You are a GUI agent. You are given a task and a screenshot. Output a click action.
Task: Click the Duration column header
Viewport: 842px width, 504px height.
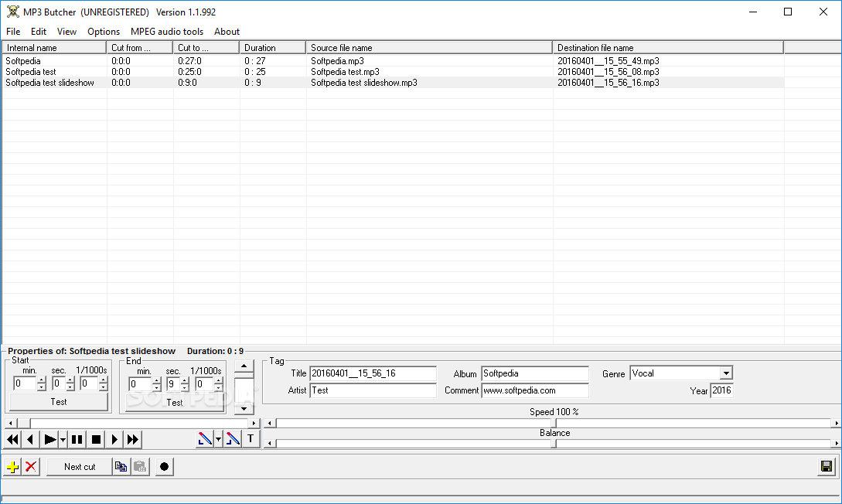(273, 48)
